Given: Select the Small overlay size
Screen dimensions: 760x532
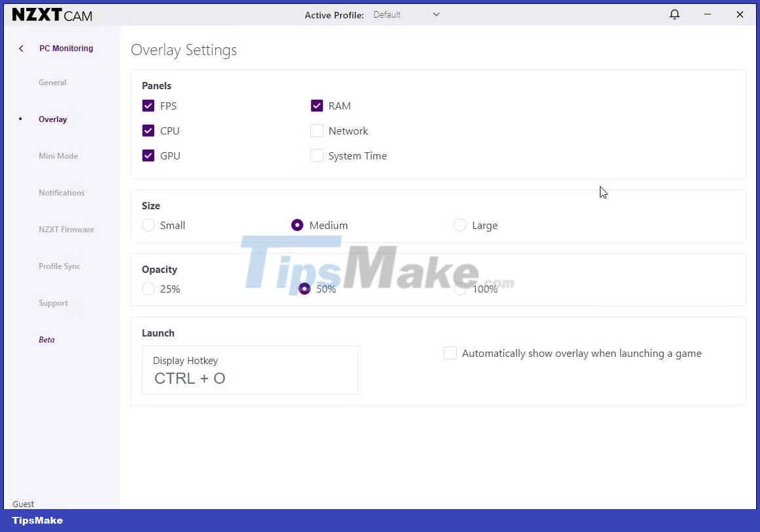Looking at the screenshot, I should [148, 225].
